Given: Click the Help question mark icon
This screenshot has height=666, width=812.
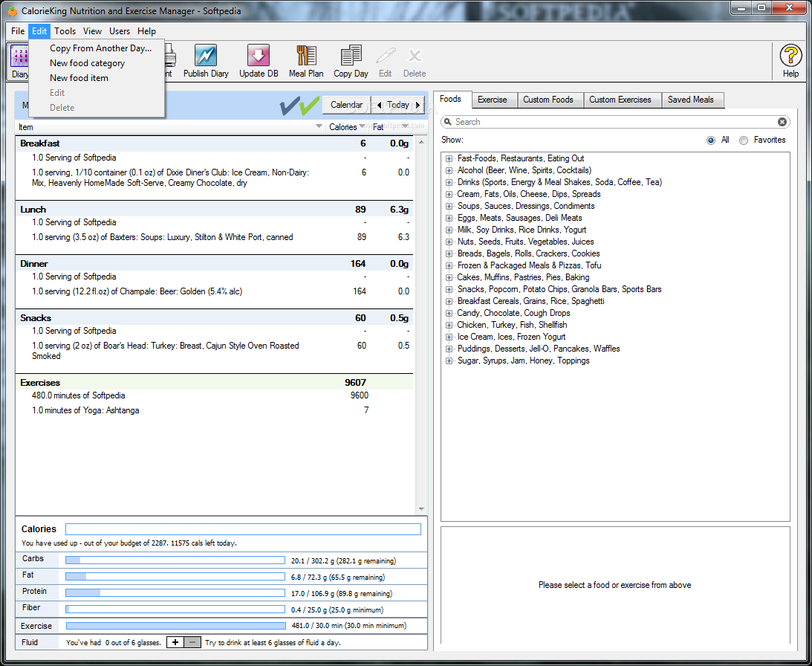Looking at the screenshot, I should pyautogui.click(x=790, y=56).
